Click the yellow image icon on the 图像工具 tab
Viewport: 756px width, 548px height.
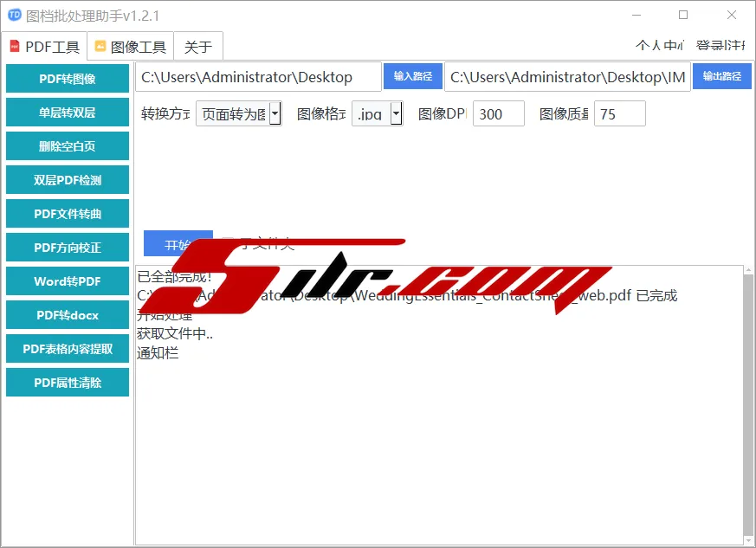tap(100, 46)
